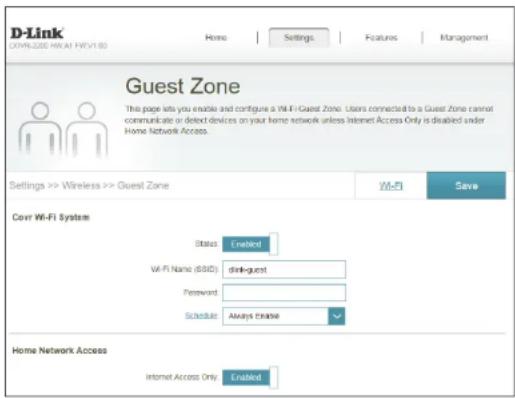The height and width of the screenshot is (398, 515).
Task: Edit the Wi-Fi Name (SSID) field
Action: click(284, 269)
